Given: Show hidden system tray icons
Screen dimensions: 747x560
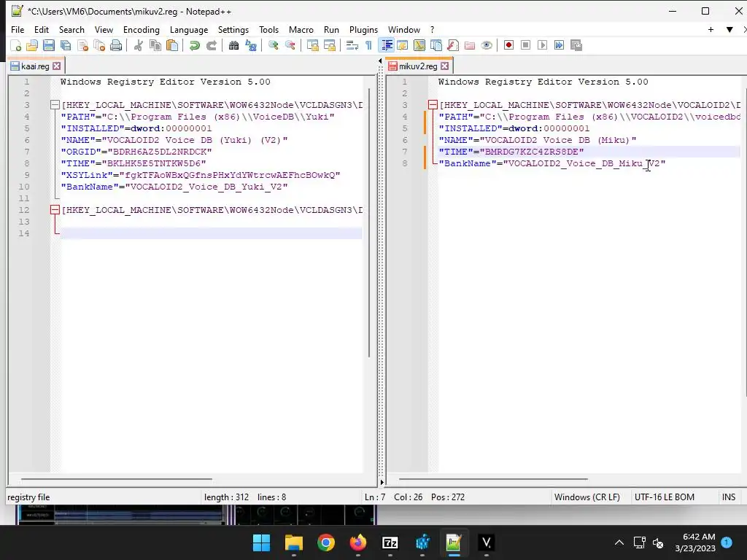Looking at the screenshot, I should click(x=619, y=542).
